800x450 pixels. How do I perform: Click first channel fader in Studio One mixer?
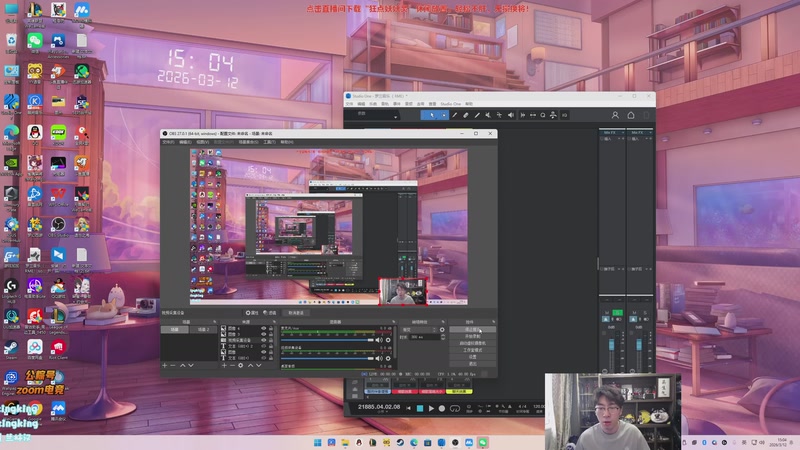612,344
